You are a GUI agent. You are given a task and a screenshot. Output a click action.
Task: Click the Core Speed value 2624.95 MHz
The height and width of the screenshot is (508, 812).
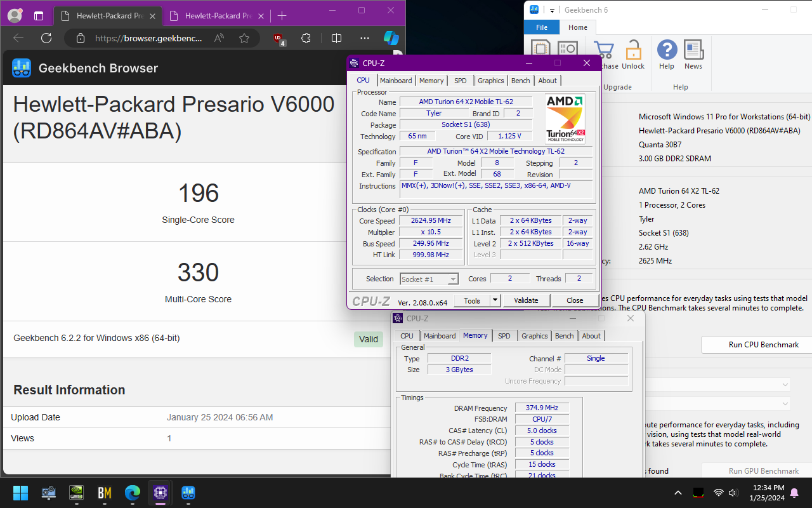coord(431,220)
